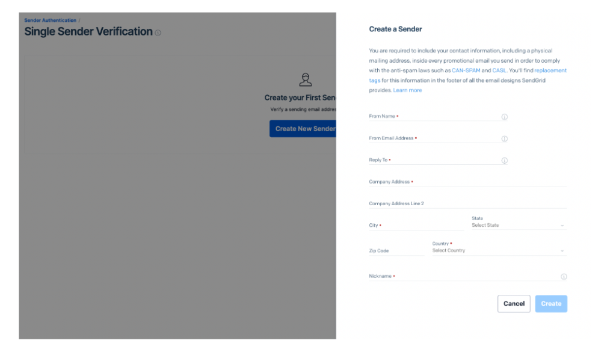The width and height of the screenshot is (616, 364).
Task: Click the From Name info icon
Action: coord(504,117)
